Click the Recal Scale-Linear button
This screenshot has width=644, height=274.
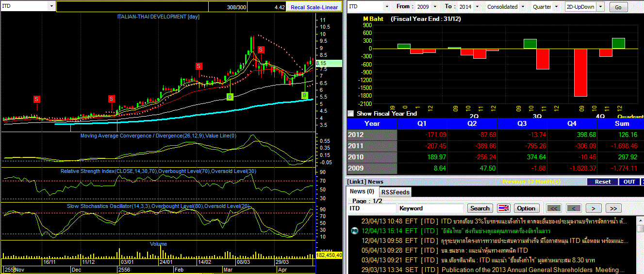coord(314,7)
